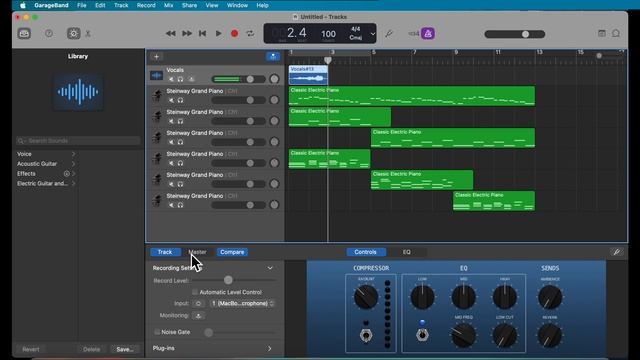This screenshot has width=640, height=360.
Task: Click the Revert button in Library
Action: 31,349
